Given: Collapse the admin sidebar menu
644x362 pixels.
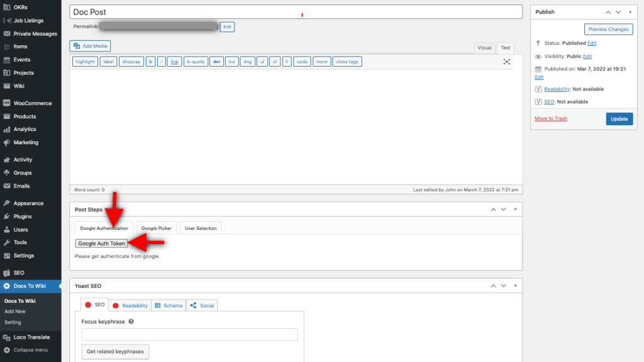Looking at the screenshot, I should click(30, 350).
